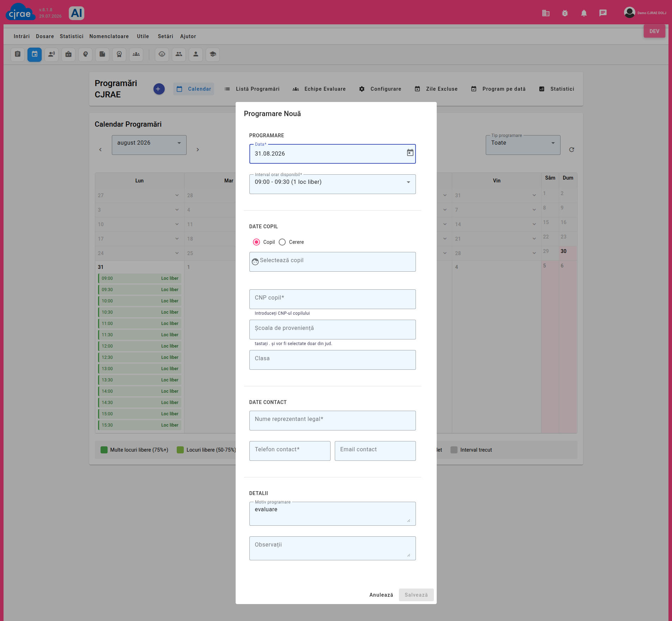
Task: Select the calendar toolbar icon
Action: pyautogui.click(x=35, y=54)
